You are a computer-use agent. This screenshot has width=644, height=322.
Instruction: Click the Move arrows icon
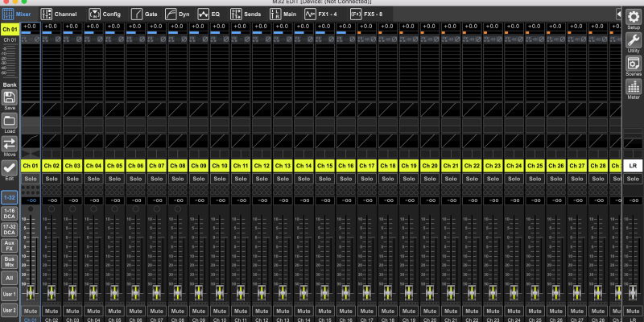click(x=10, y=145)
